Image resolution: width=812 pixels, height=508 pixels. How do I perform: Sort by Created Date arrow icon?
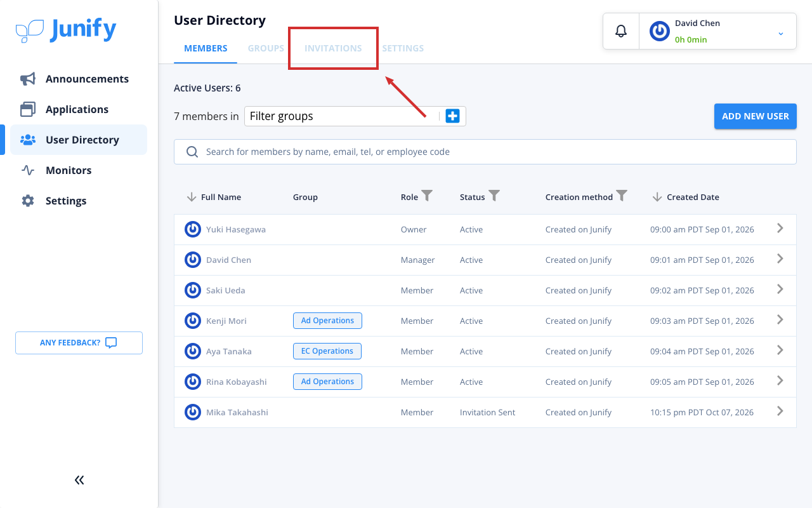click(x=657, y=197)
